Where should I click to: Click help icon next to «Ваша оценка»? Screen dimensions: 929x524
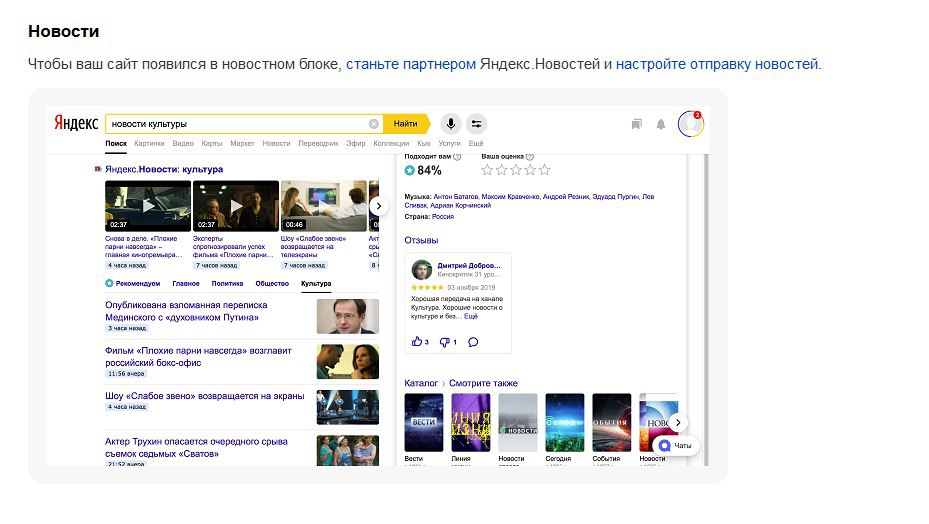point(530,157)
